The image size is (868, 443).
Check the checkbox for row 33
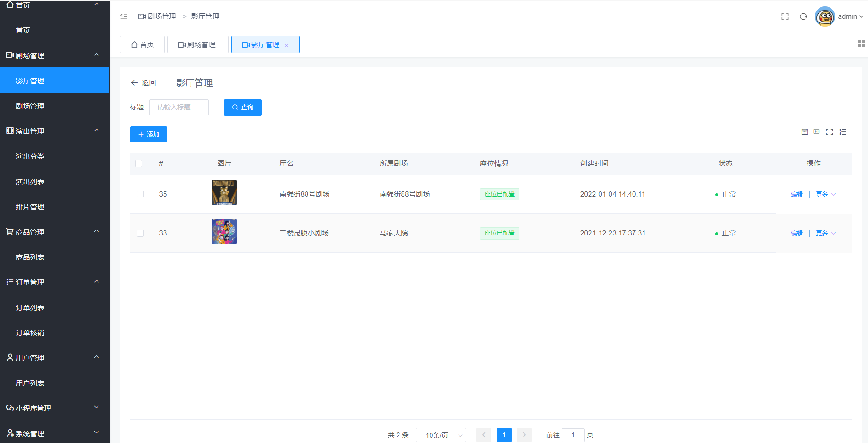141,233
